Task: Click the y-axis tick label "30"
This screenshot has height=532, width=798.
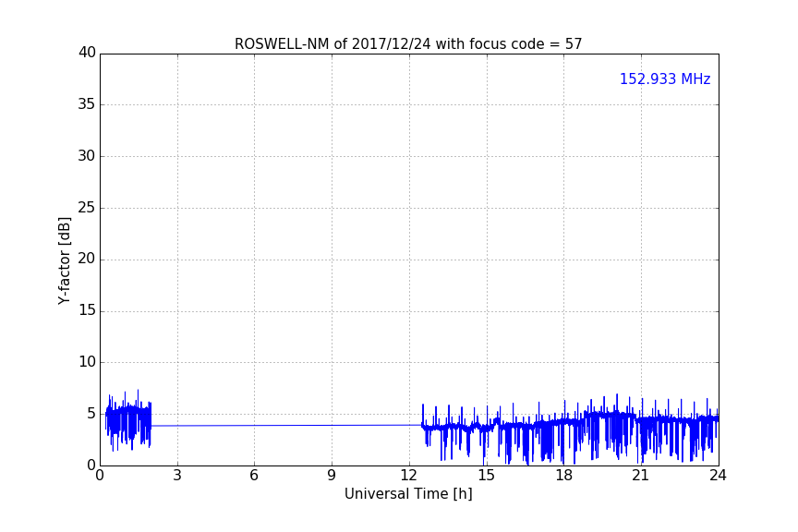Action: point(87,156)
